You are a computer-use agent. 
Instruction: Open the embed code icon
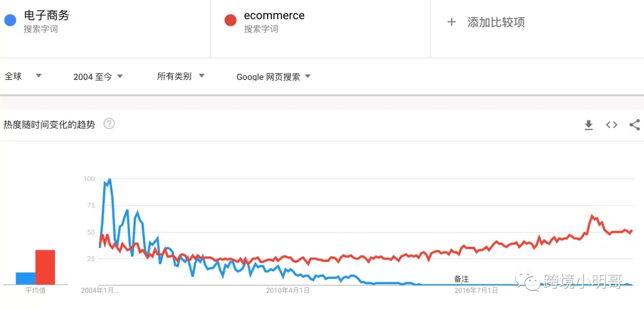[612, 125]
